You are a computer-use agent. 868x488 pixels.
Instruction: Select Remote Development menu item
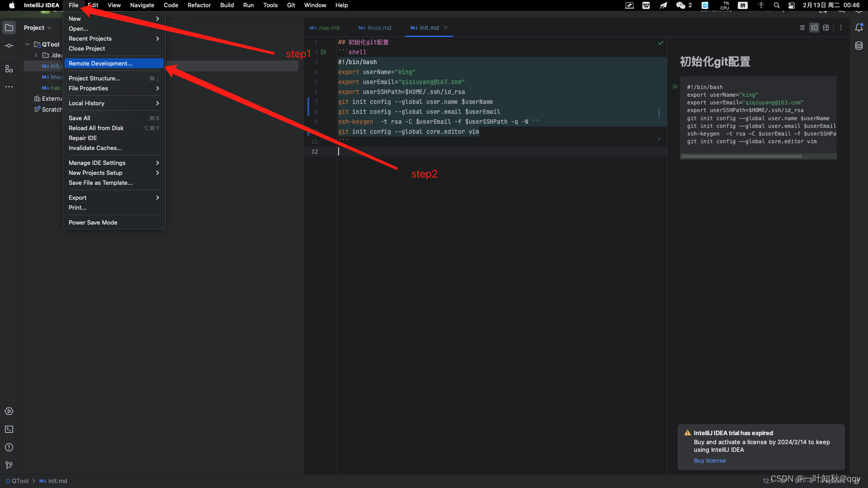(x=100, y=63)
